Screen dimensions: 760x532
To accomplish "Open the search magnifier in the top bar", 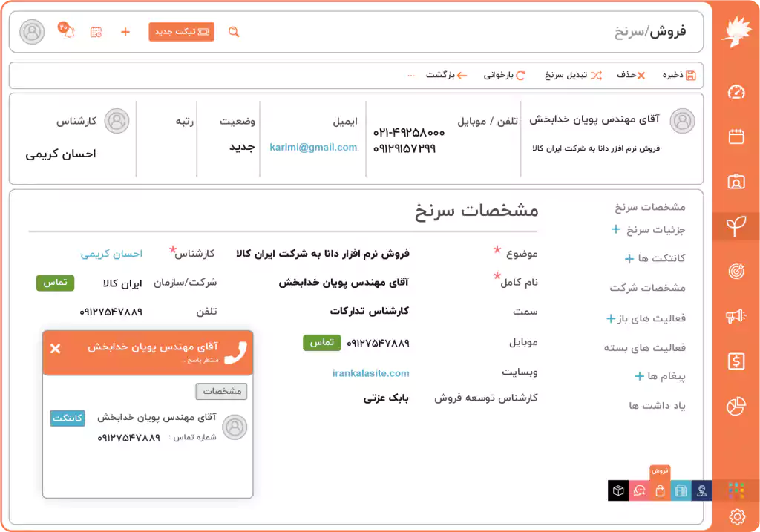I will pyautogui.click(x=234, y=33).
